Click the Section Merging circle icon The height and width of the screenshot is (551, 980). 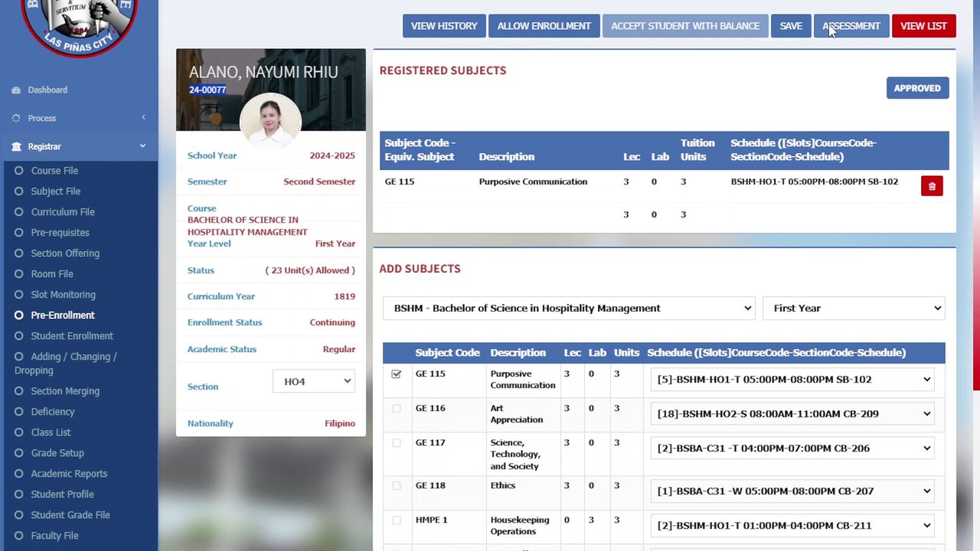pos(19,391)
